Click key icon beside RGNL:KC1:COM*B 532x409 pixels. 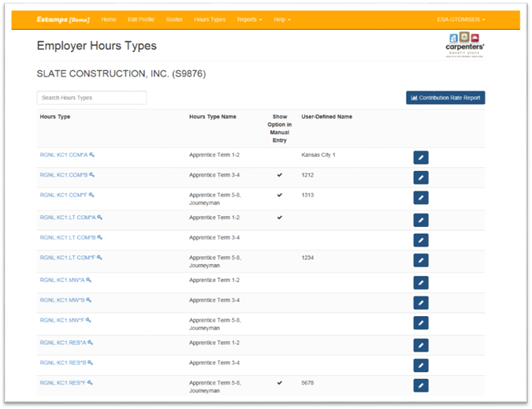click(x=92, y=175)
